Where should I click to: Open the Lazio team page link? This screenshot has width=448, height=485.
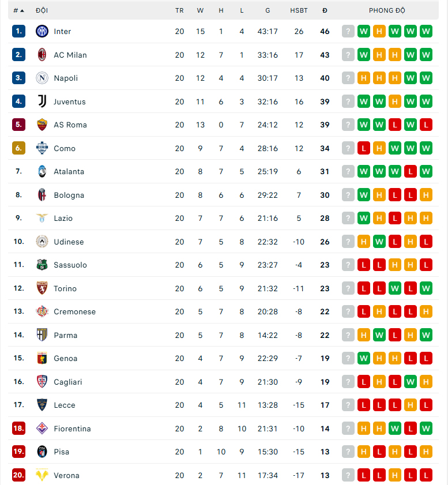click(x=63, y=218)
